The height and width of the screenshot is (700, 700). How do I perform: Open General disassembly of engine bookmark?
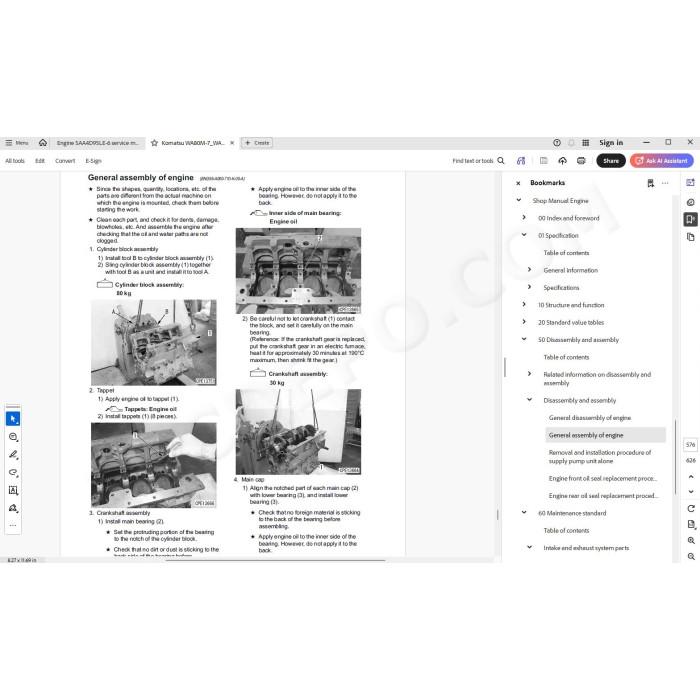click(x=590, y=418)
